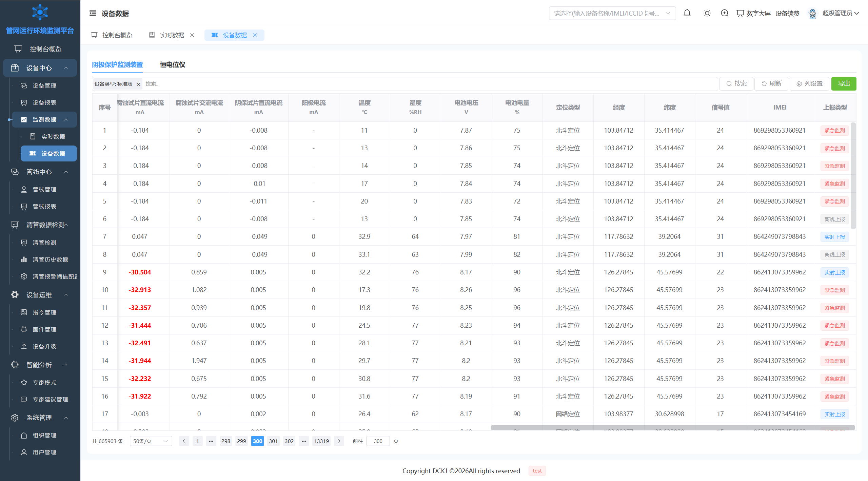Click the super admin avatar
The image size is (868, 481).
coord(812,14)
